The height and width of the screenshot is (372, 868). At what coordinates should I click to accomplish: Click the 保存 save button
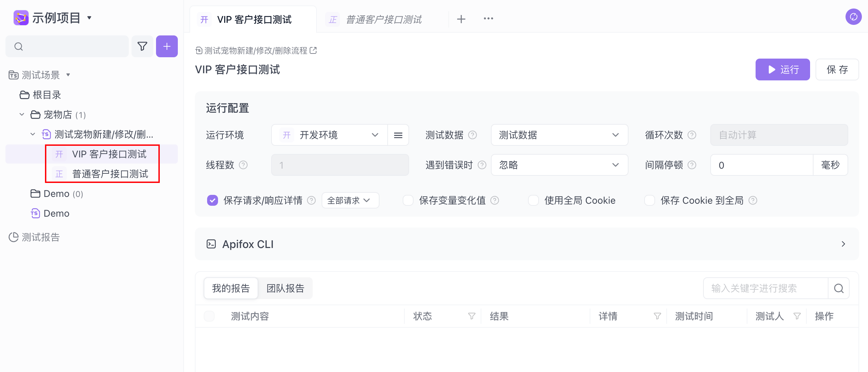tap(837, 70)
